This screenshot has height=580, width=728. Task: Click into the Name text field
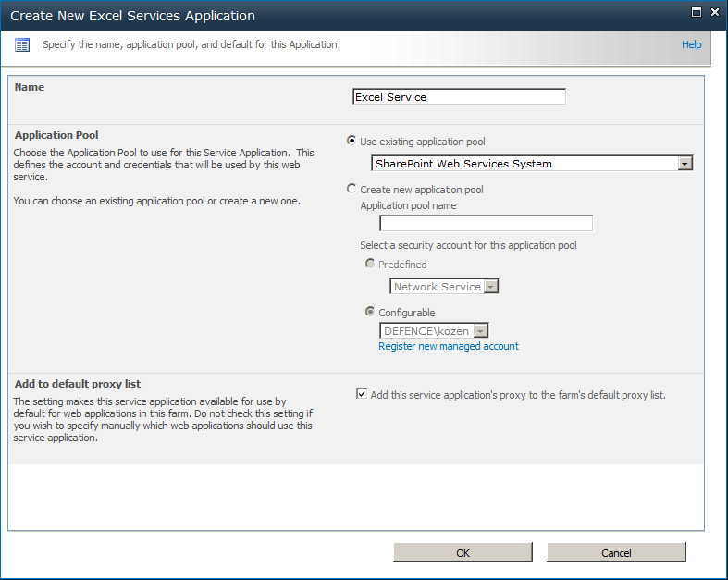pos(459,96)
